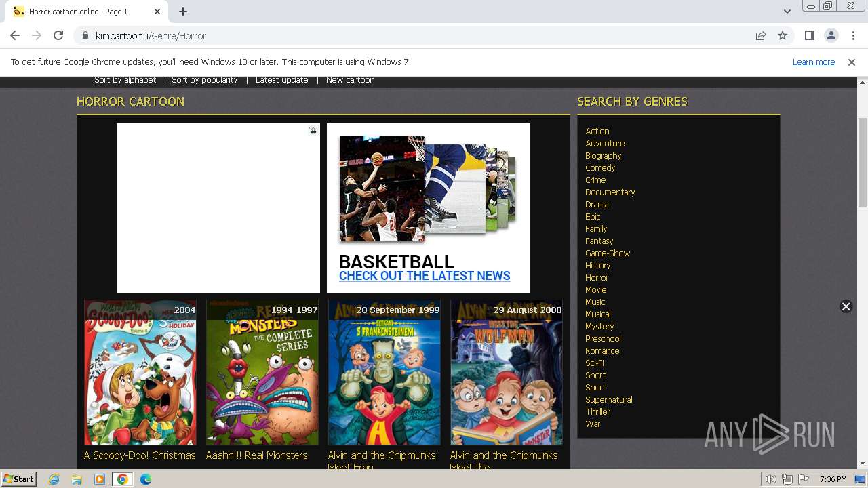This screenshot has width=868, height=488.
Task: Click the forward navigation arrow
Action: [37, 36]
